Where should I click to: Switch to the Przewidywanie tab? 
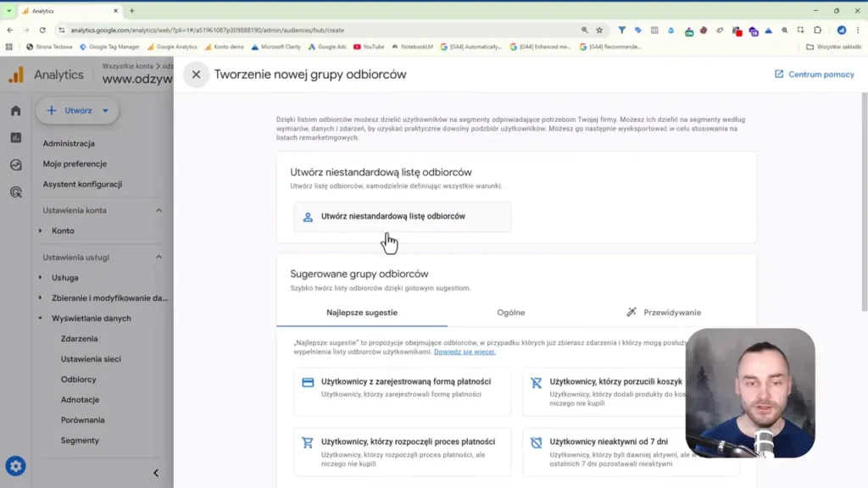click(664, 313)
